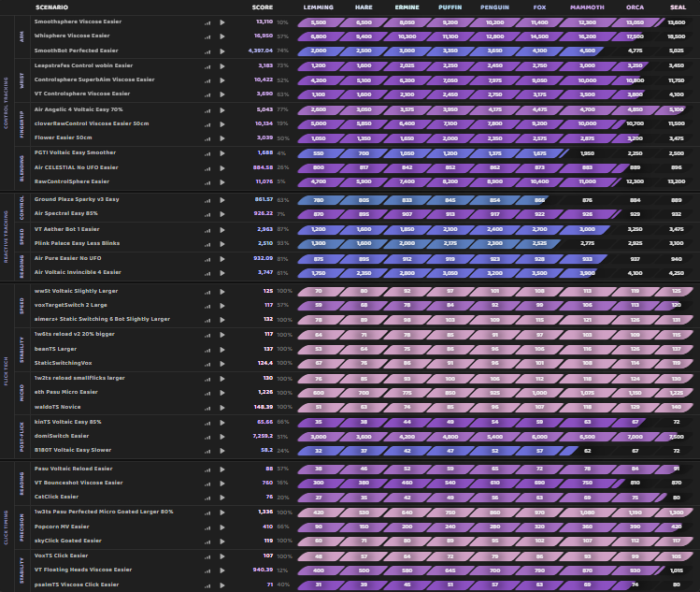Viewport: 700px width, 592px height.
Task: Select the ORCA rank column header
Action: coord(635,7)
